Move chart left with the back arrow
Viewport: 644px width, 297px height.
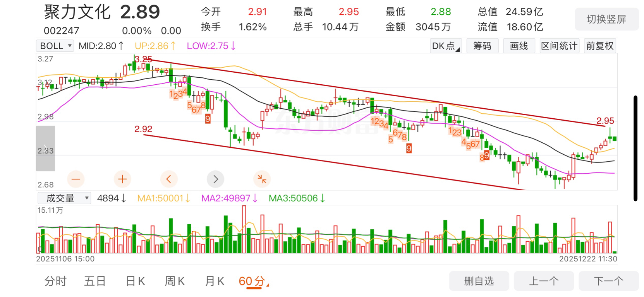click(x=169, y=179)
